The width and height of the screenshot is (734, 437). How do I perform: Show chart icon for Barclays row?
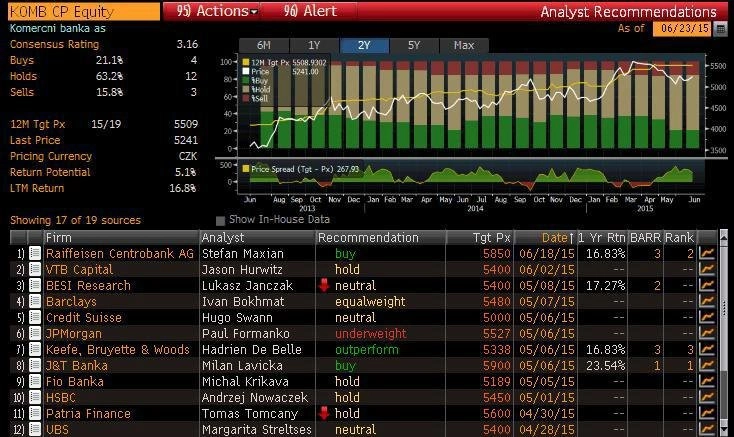point(707,301)
